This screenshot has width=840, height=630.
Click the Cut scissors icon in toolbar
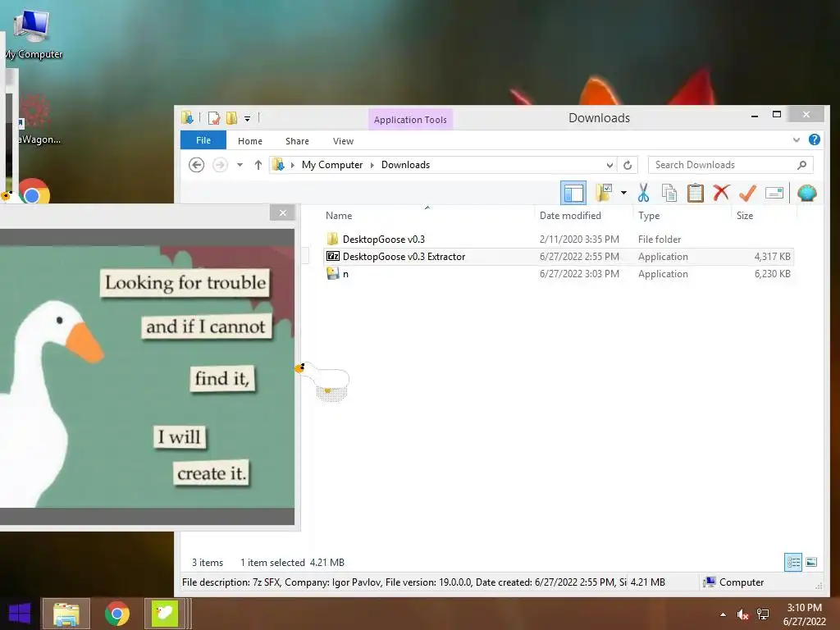tap(643, 193)
